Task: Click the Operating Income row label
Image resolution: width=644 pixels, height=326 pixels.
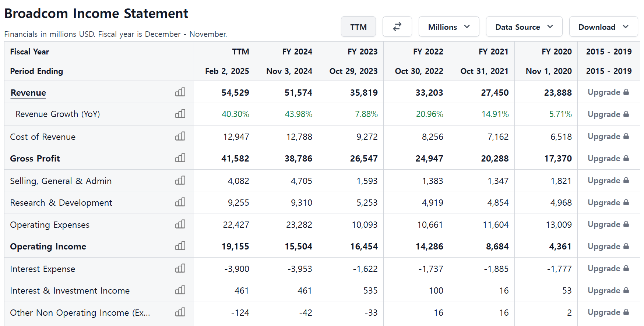Action: coord(48,247)
